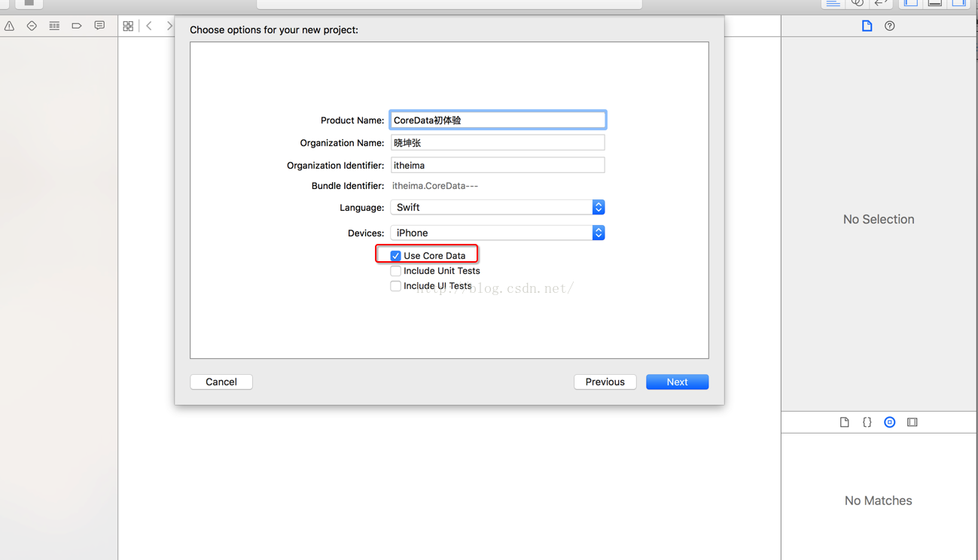Switch to the Standard editor
978x560 pixels.
pos(833,3)
